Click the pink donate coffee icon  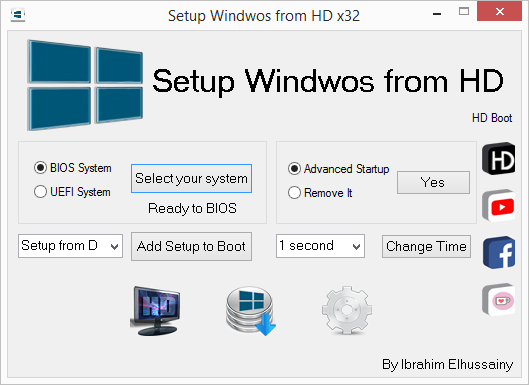(x=499, y=299)
